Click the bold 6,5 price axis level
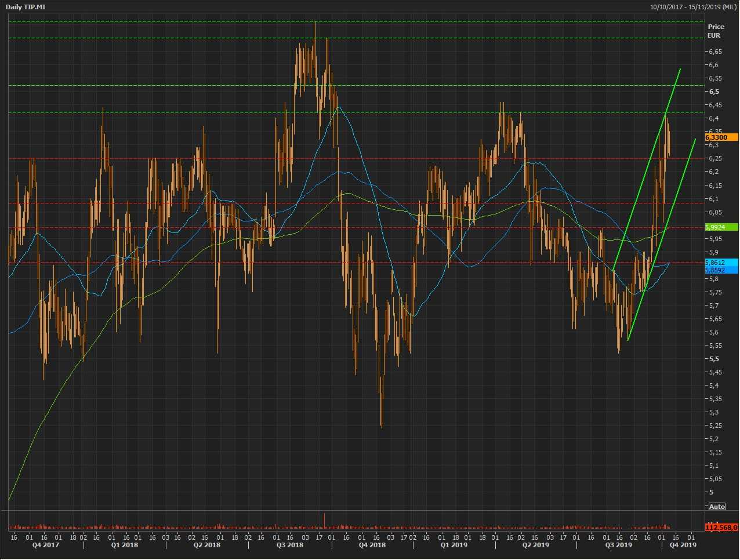This screenshot has height=560, width=740. tap(713, 92)
